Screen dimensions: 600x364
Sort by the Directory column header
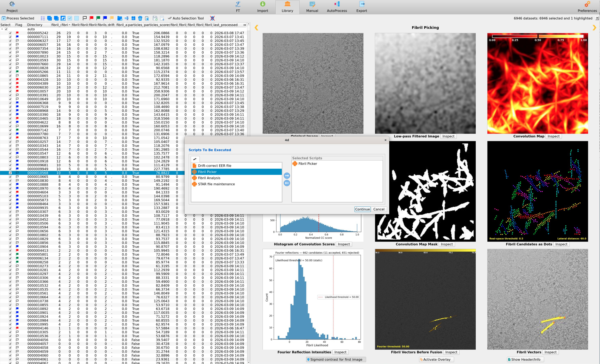point(38,25)
